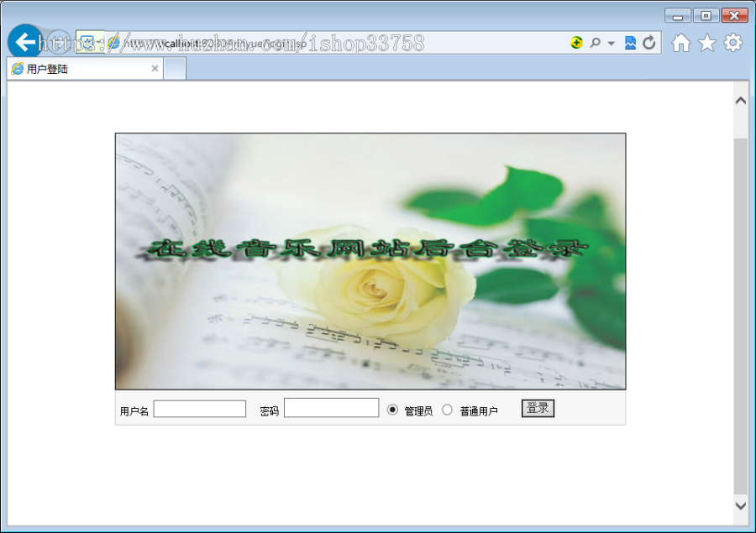Screen dimensions: 756x533
Task: Click the green plugin icon on the toolbar
Action: coord(576,43)
